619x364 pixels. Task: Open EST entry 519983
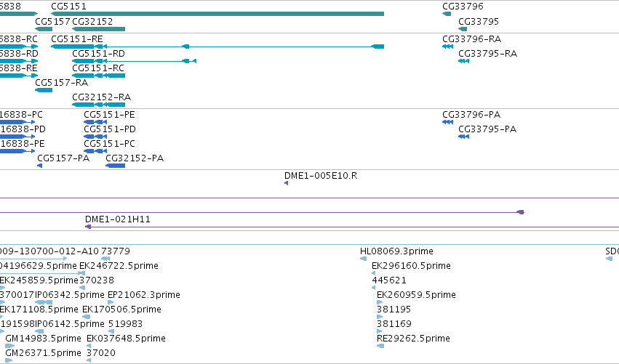[126, 324]
